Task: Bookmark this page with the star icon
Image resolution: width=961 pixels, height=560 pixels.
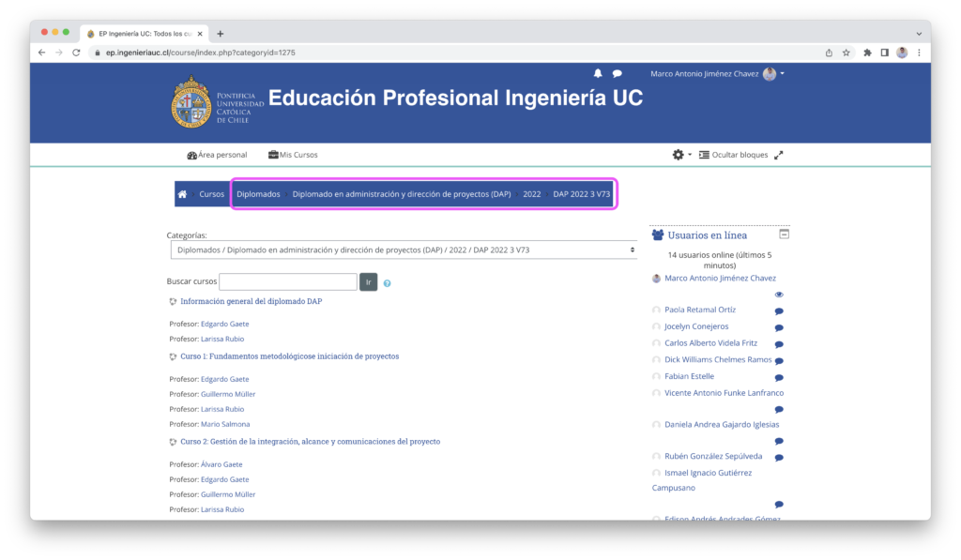Action: pyautogui.click(x=846, y=53)
